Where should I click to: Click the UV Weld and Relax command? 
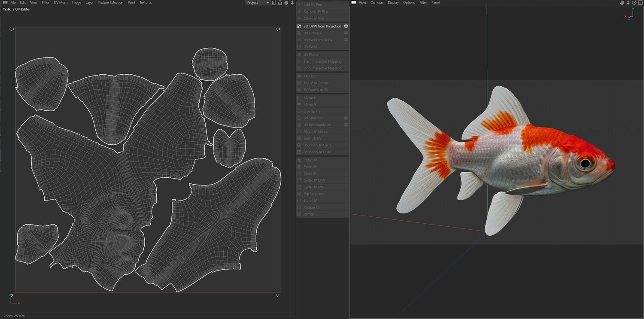coord(322,40)
